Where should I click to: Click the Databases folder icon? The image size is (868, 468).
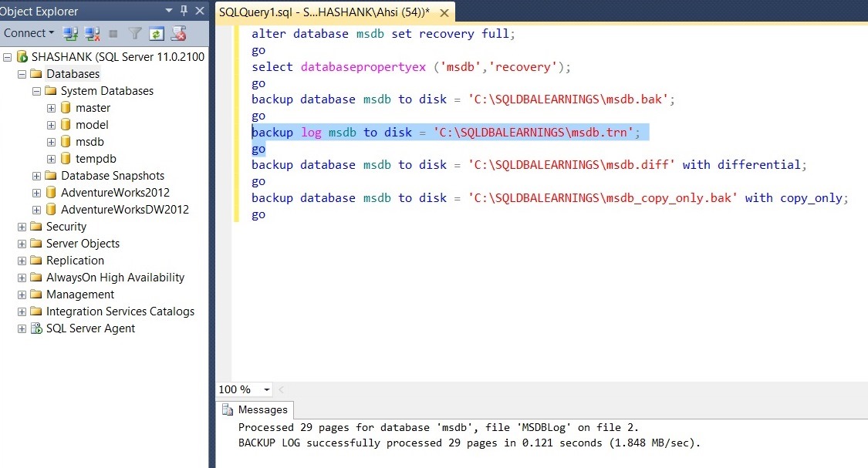point(36,73)
